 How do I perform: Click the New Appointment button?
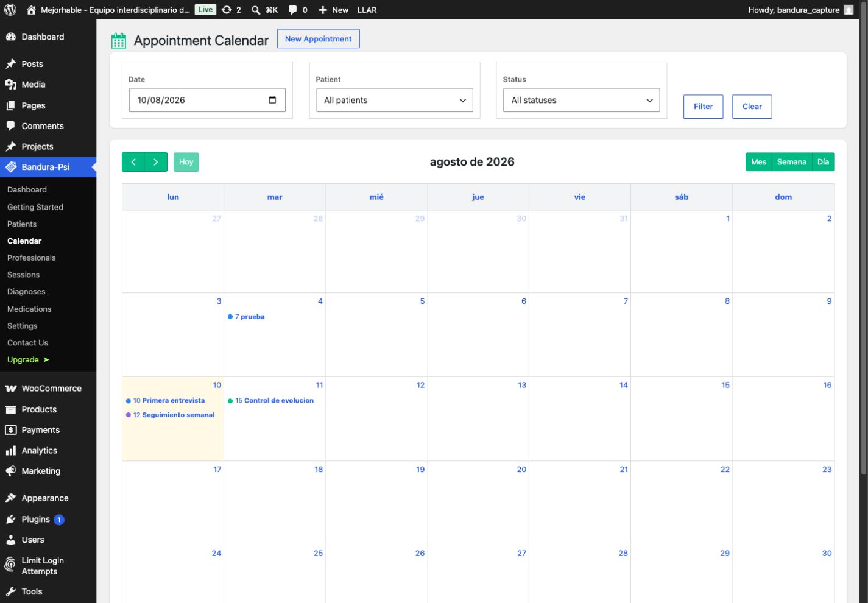[318, 38]
